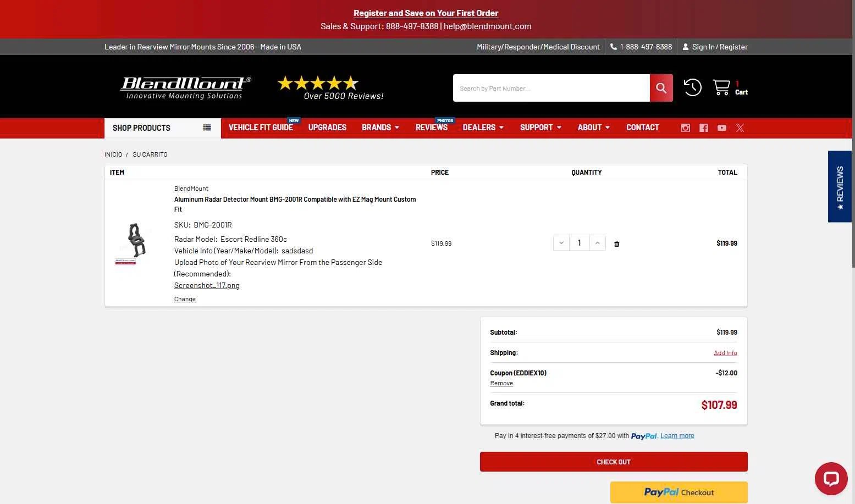Go to the Upgrades page

(x=327, y=128)
